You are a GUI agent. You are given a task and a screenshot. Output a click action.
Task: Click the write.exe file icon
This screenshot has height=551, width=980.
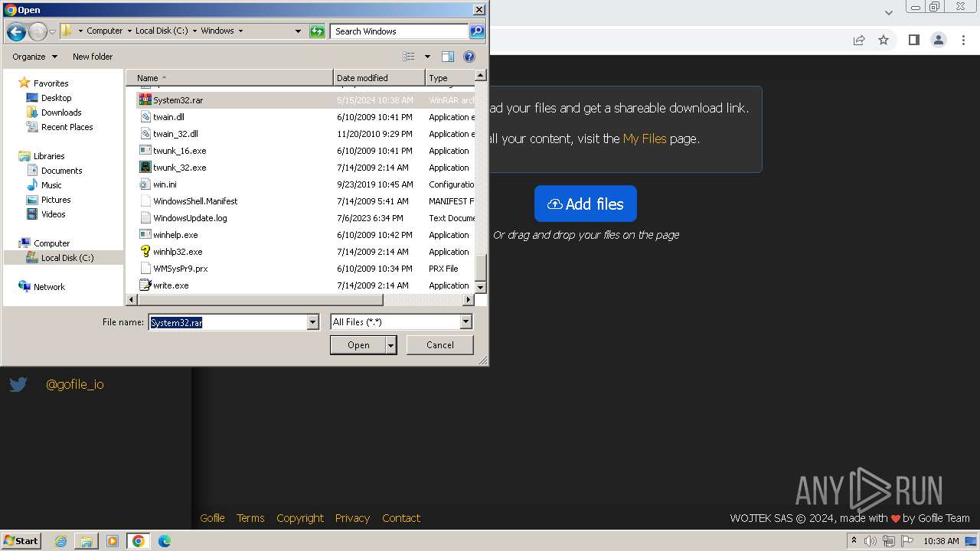145,285
